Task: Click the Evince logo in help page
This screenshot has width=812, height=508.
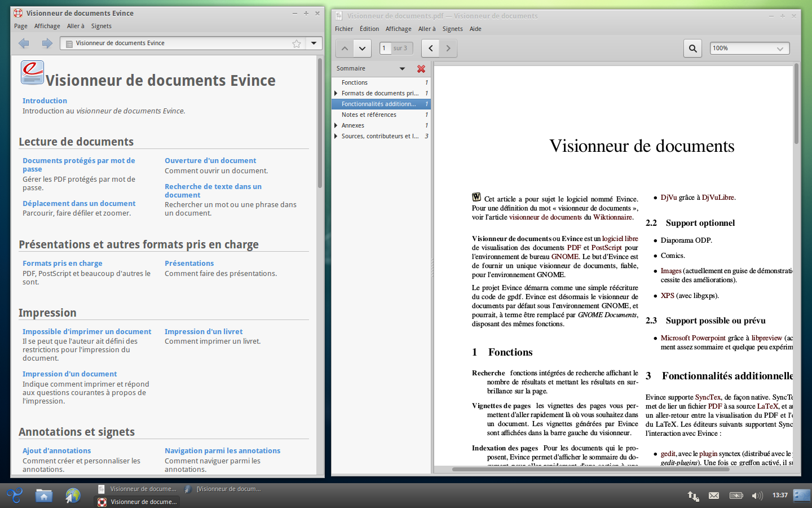Action: coord(32,72)
